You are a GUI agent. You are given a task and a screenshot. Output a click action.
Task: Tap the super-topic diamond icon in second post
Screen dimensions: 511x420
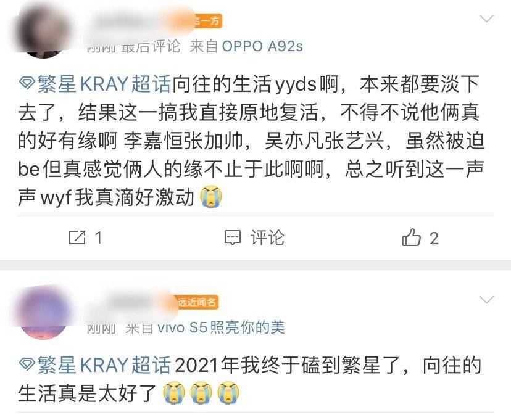pyautogui.click(x=27, y=365)
